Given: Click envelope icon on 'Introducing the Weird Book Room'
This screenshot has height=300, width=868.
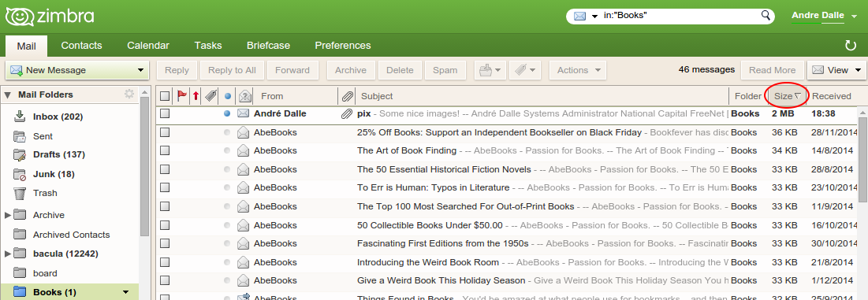Looking at the screenshot, I should pyautogui.click(x=243, y=262).
